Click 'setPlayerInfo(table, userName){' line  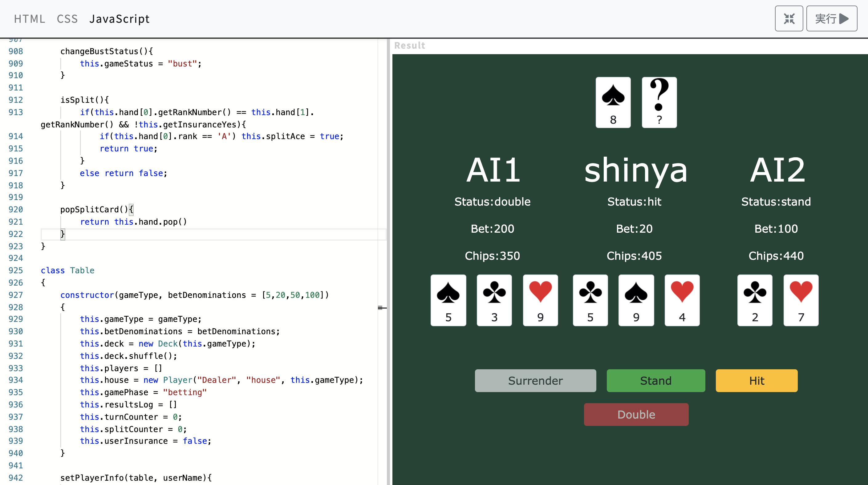coord(136,478)
